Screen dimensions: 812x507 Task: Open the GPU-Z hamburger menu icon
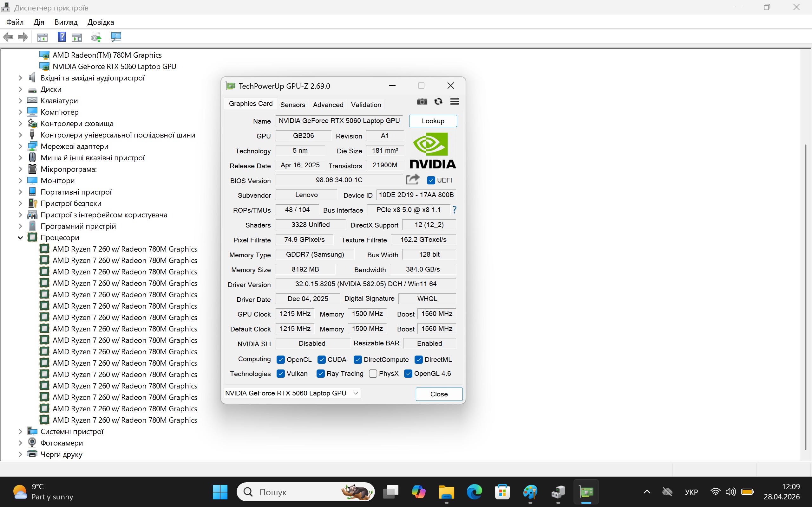[454, 102]
